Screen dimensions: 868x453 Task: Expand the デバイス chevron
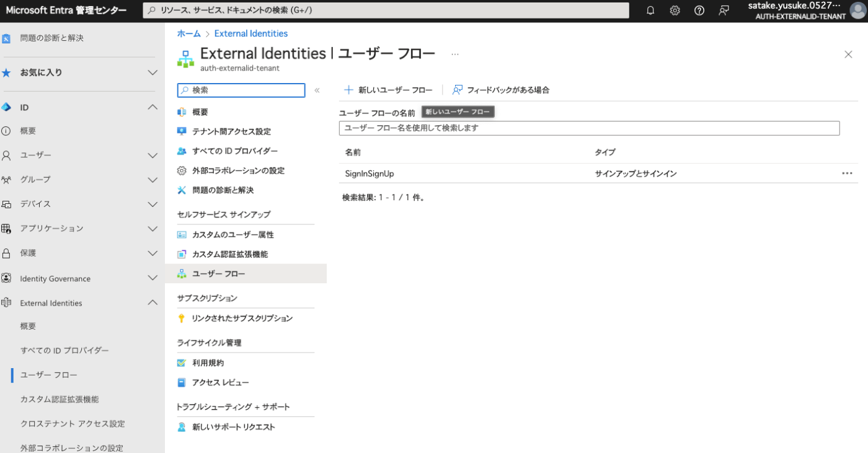(153, 204)
